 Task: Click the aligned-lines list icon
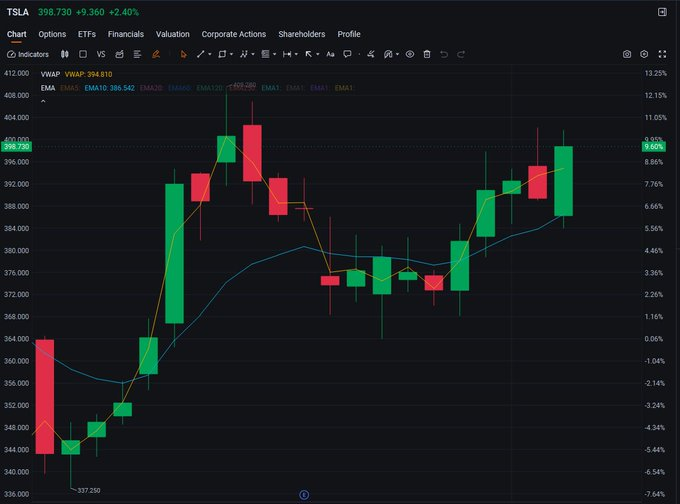[137, 54]
